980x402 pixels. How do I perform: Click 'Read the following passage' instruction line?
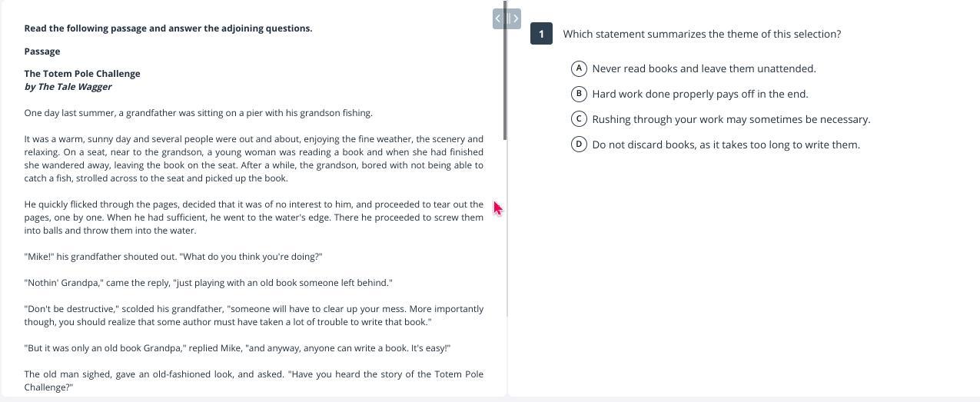pyautogui.click(x=168, y=28)
